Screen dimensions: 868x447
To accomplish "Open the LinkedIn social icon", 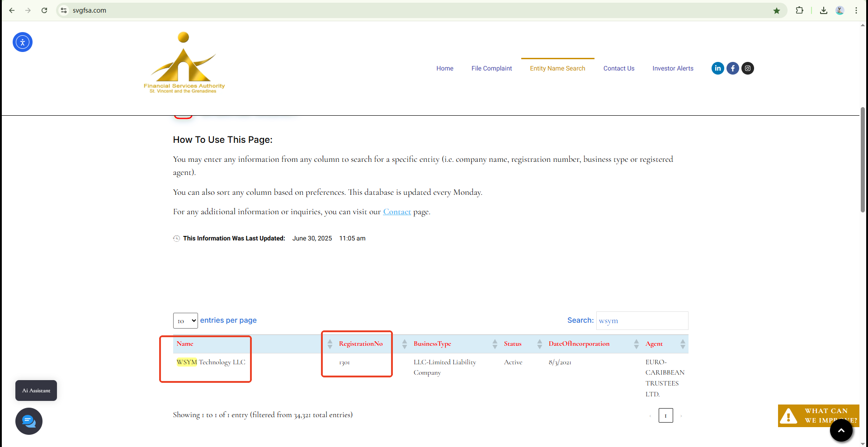I will tap(717, 68).
